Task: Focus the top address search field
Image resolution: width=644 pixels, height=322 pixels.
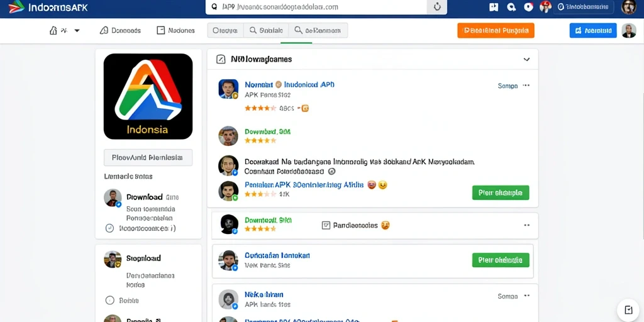Action: (x=316, y=7)
